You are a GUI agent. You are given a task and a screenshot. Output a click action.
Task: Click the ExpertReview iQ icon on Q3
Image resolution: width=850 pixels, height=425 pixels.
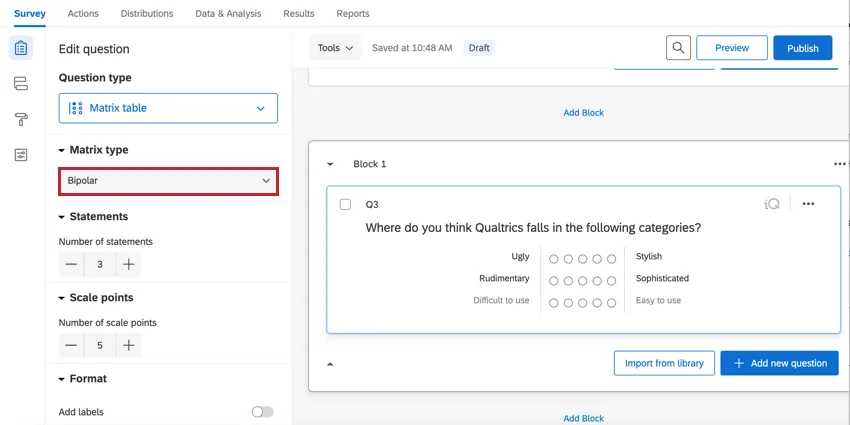pyautogui.click(x=771, y=204)
